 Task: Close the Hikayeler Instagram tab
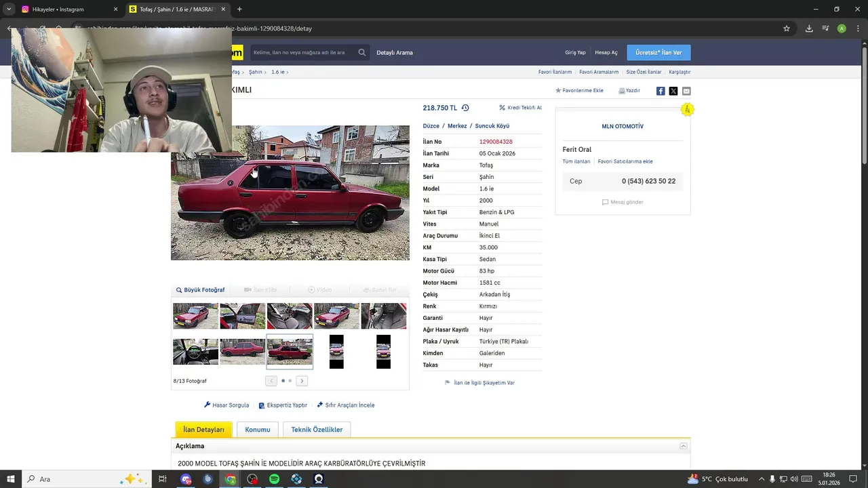[x=115, y=9]
